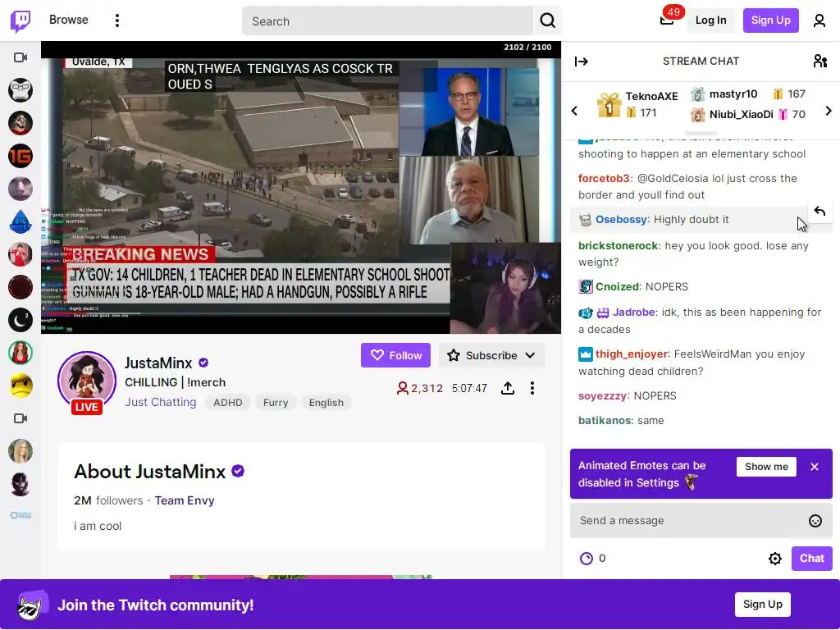The width and height of the screenshot is (840, 630).
Task: Open thigh_enjoyer's username in chat
Action: pyautogui.click(x=632, y=354)
